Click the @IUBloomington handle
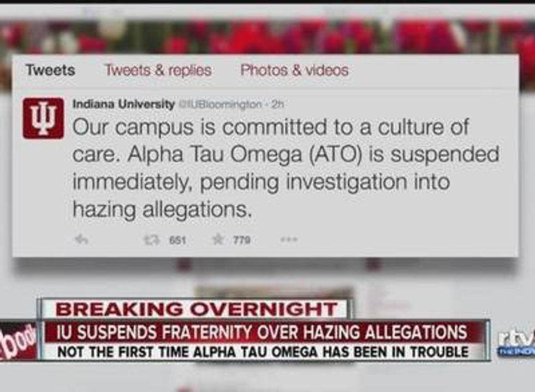 click(221, 104)
